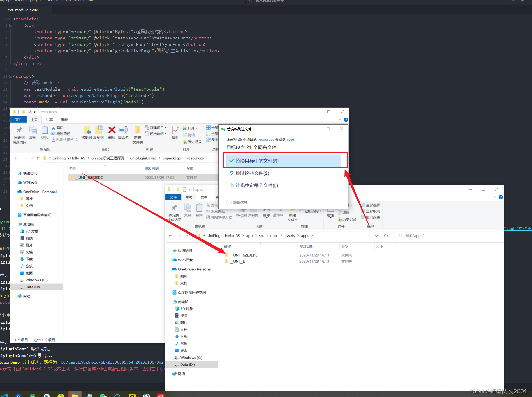The image size is (532, 397).
Task: Sort by 名称 column in resources window
Action: pyautogui.click(x=73, y=169)
